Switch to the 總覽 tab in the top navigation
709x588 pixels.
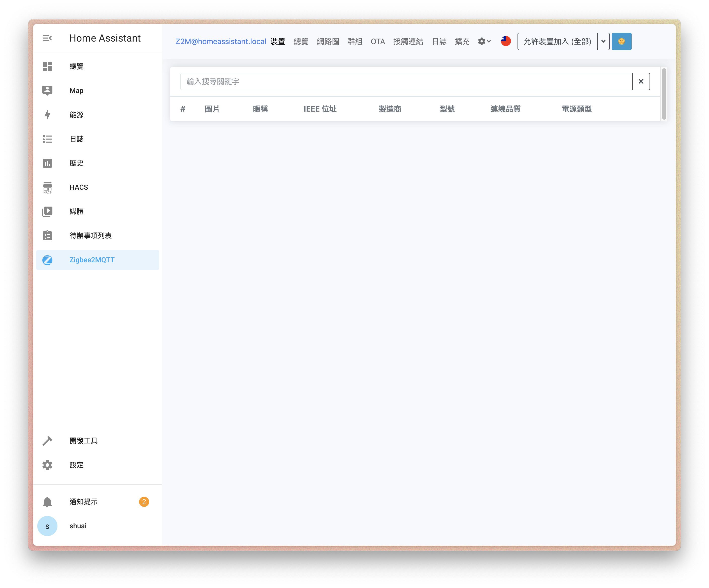301,42
